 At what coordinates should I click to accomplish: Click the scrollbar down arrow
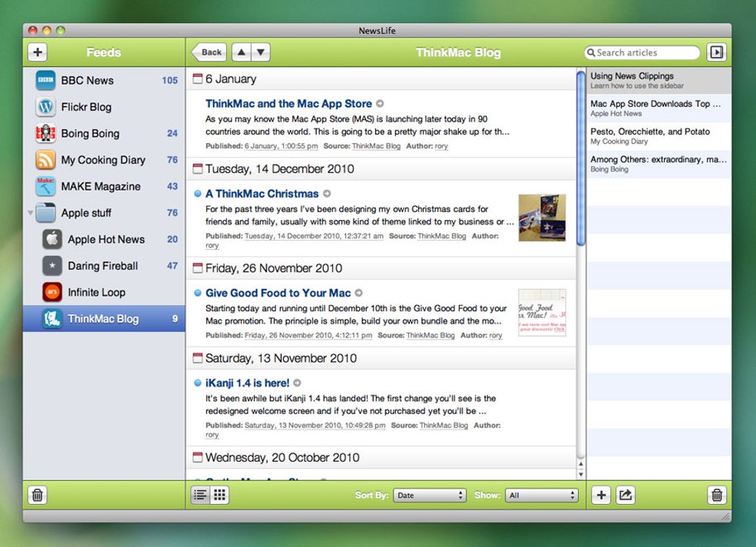tap(581, 474)
